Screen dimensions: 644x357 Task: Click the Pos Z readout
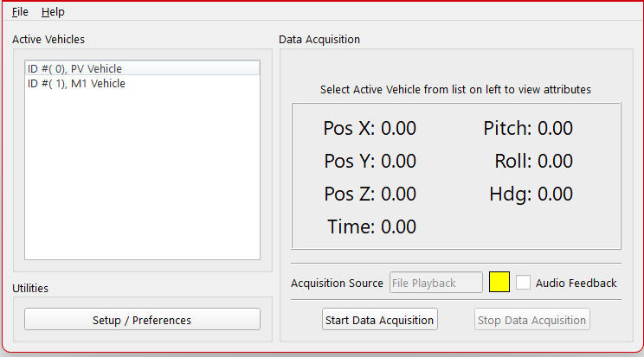tap(370, 194)
